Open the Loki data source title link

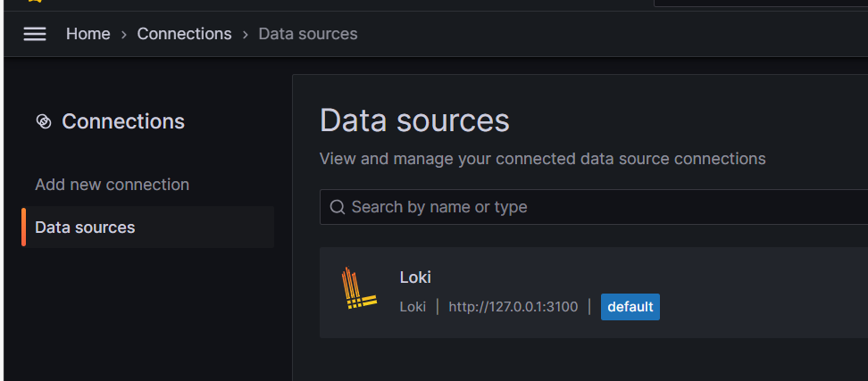[415, 277]
